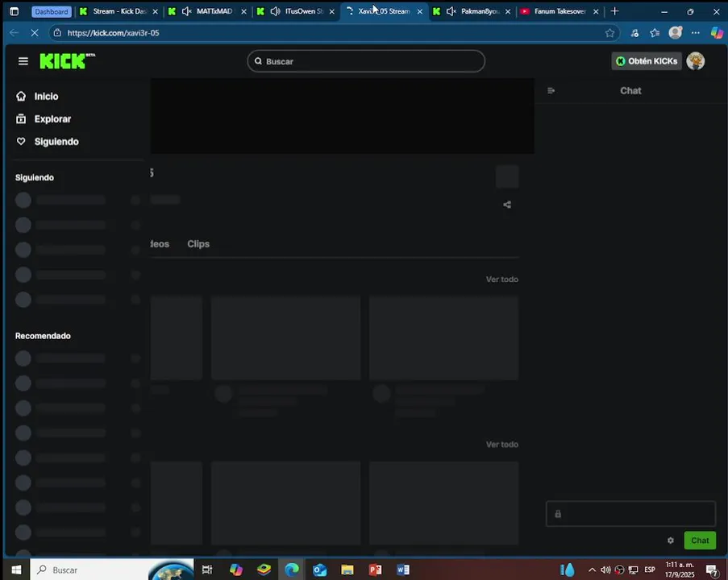
Task: Click the green Chat send button
Action: (700, 541)
